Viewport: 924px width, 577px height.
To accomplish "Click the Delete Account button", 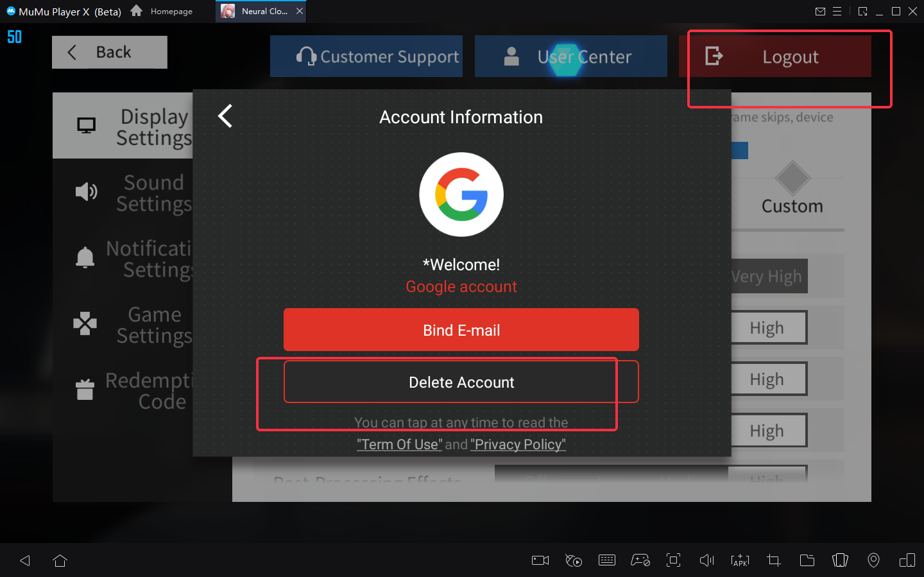I will click(461, 382).
